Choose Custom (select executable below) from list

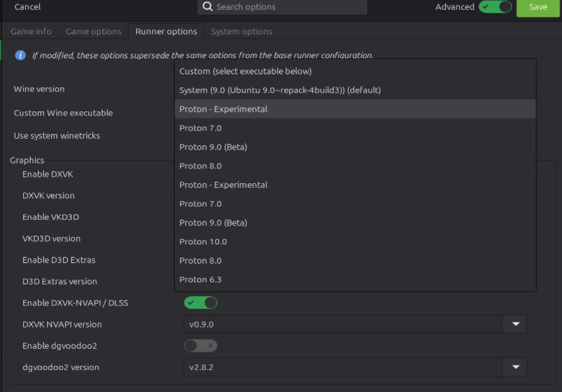point(355,71)
